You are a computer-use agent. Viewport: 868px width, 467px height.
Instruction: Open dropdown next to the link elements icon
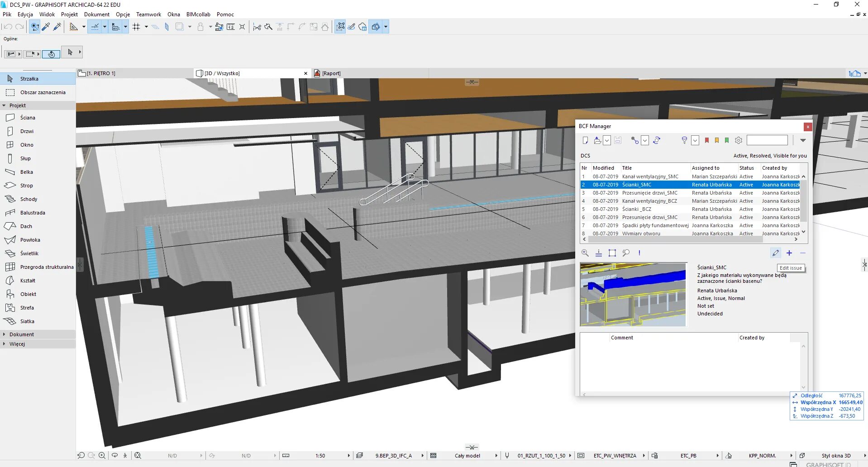tap(645, 140)
